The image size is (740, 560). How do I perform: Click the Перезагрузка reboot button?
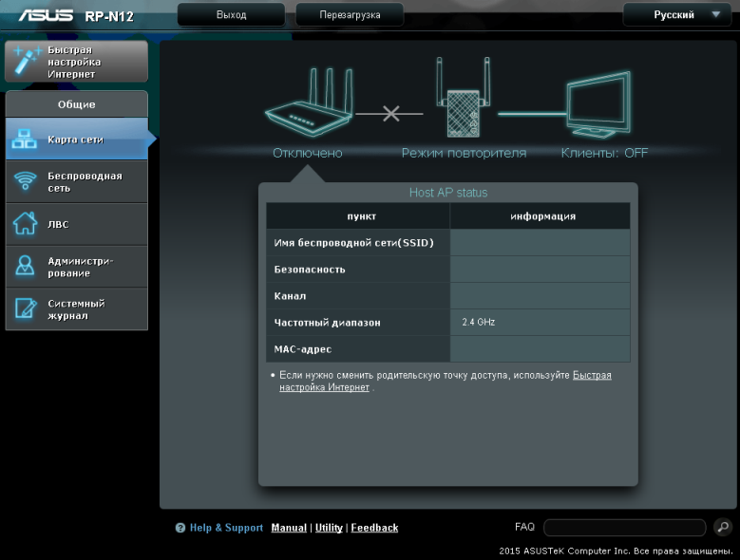pyautogui.click(x=350, y=14)
